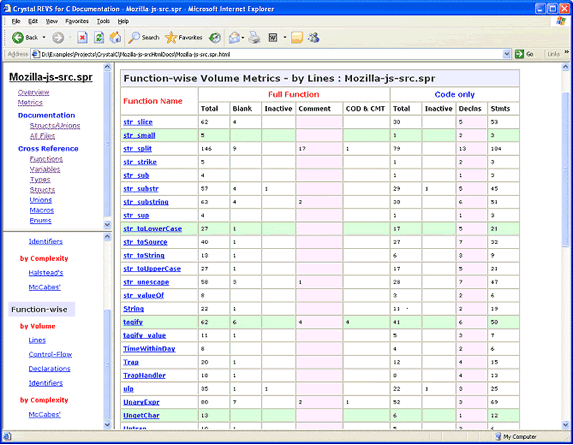573x445 pixels.
Task: Open the Enums cross reference link
Action: coord(40,220)
